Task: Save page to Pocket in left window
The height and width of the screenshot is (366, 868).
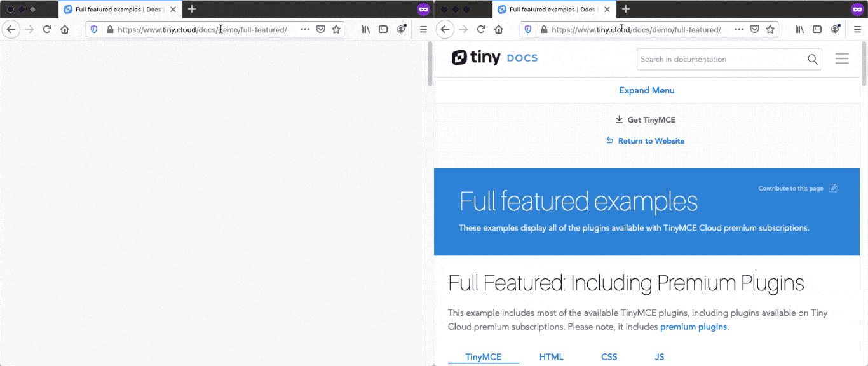Action: click(321, 29)
